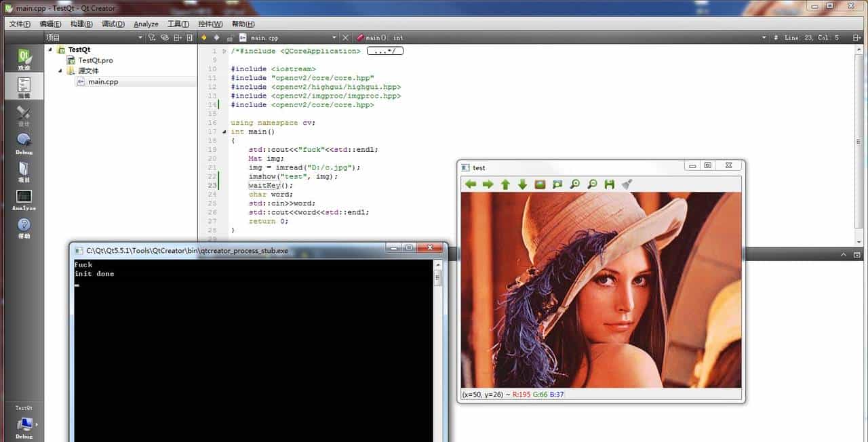Image resolution: width=868 pixels, height=442 pixels.
Task: Toggle sync with editor link icon
Action: [165, 38]
